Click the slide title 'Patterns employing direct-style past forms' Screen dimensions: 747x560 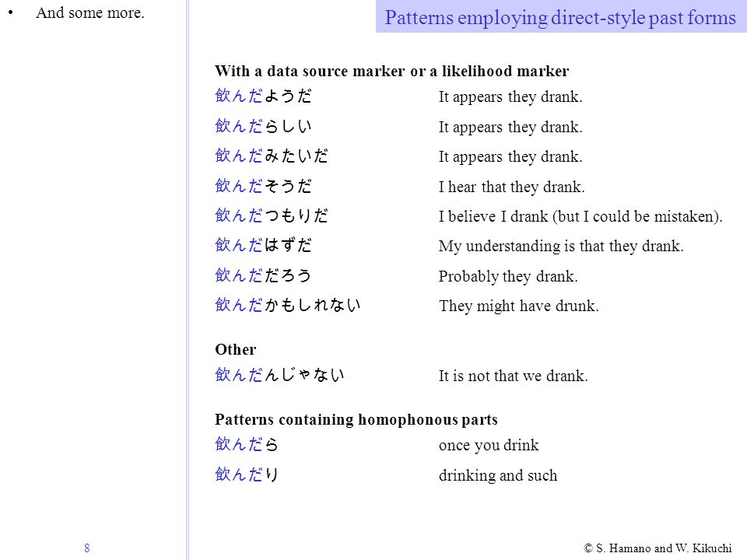click(560, 18)
